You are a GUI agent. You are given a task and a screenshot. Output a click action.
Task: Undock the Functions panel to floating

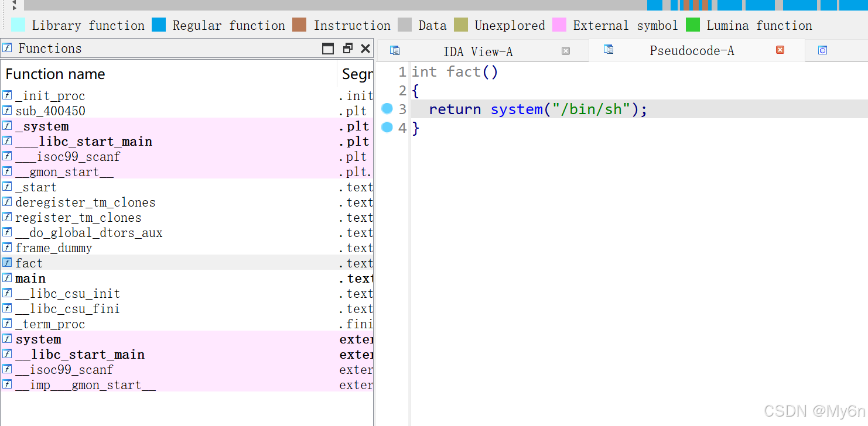(x=348, y=49)
